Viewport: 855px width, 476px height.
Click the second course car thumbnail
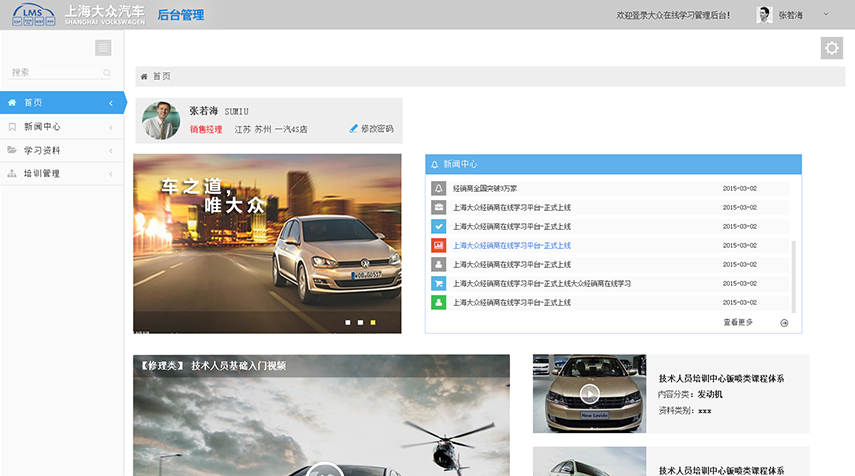[589, 461]
